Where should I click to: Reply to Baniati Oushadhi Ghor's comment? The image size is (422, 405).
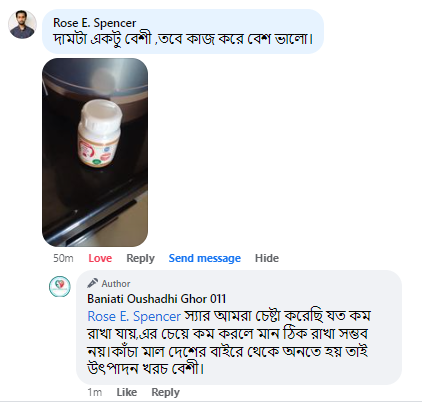(x=165, y=392)
